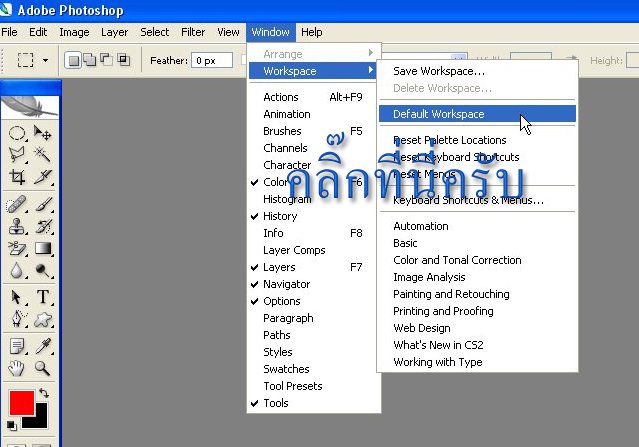Show the Layer Comps panel
639x447 pixels.
(x=314, y=250)
